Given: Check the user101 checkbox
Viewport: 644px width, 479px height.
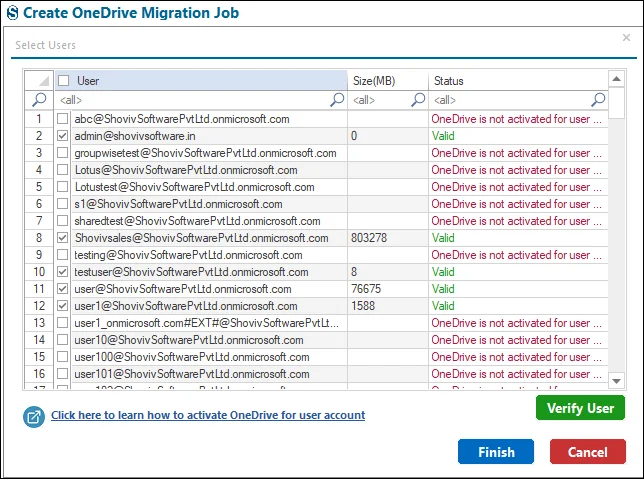Looking at the screenshot, I should pos(62,374).
